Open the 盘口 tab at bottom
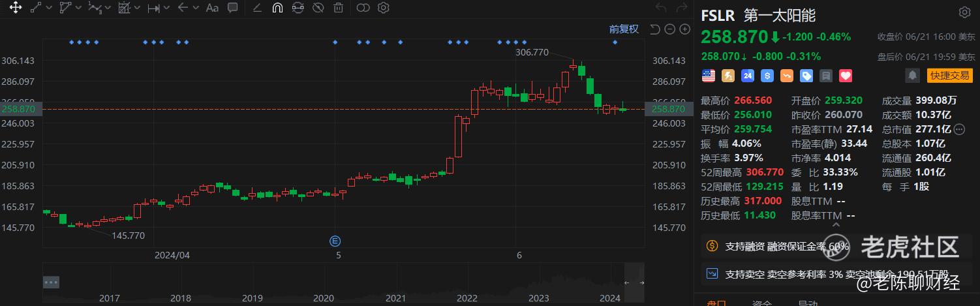The width and height of the screenshot is (980, 306). click(x=717, y=303)
